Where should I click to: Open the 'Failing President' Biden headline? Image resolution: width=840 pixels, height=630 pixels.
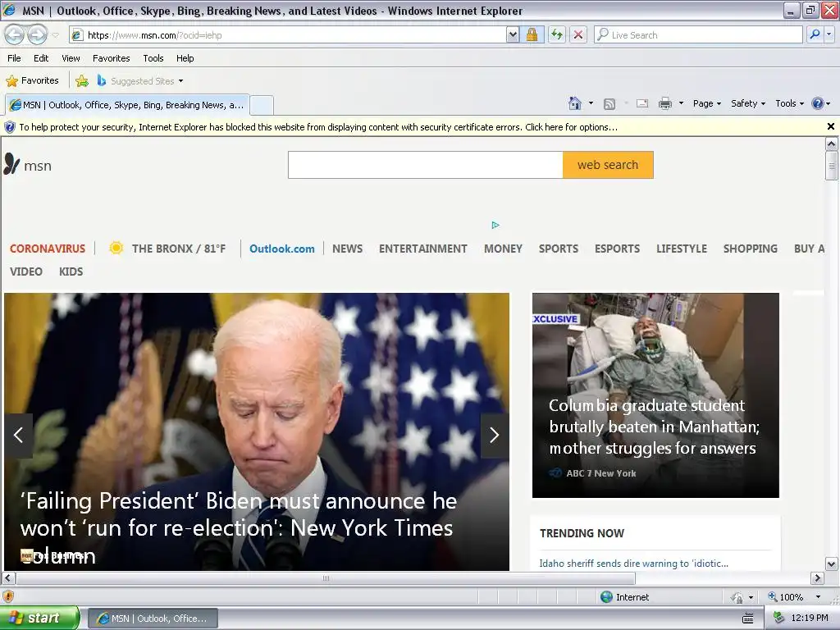(239, 527)
